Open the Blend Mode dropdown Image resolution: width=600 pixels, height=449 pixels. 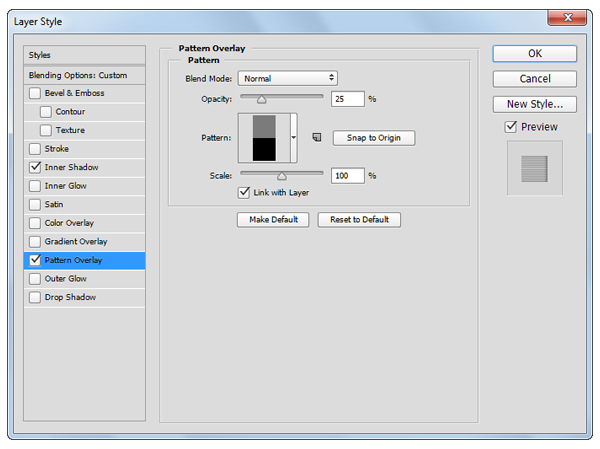(x=287, y=78)
